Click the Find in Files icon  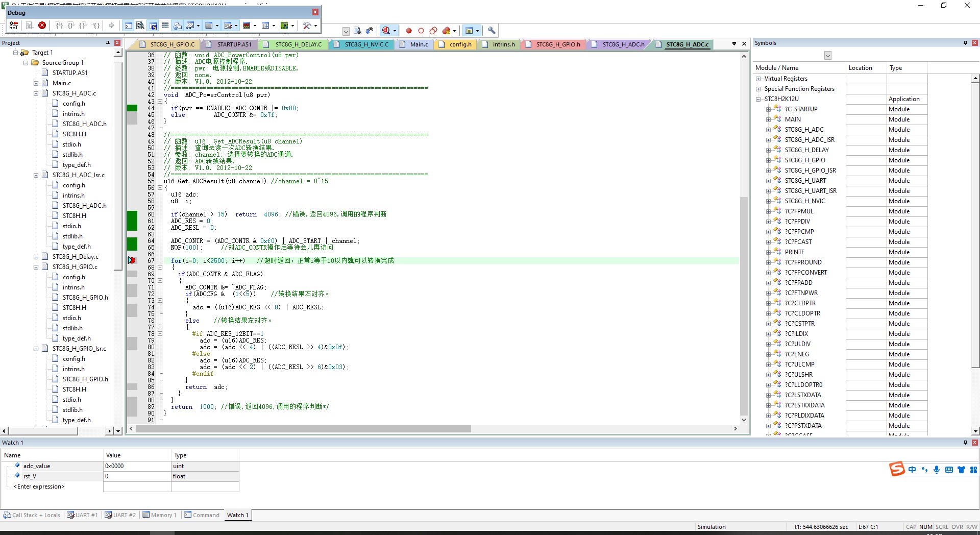pos(357,31)
